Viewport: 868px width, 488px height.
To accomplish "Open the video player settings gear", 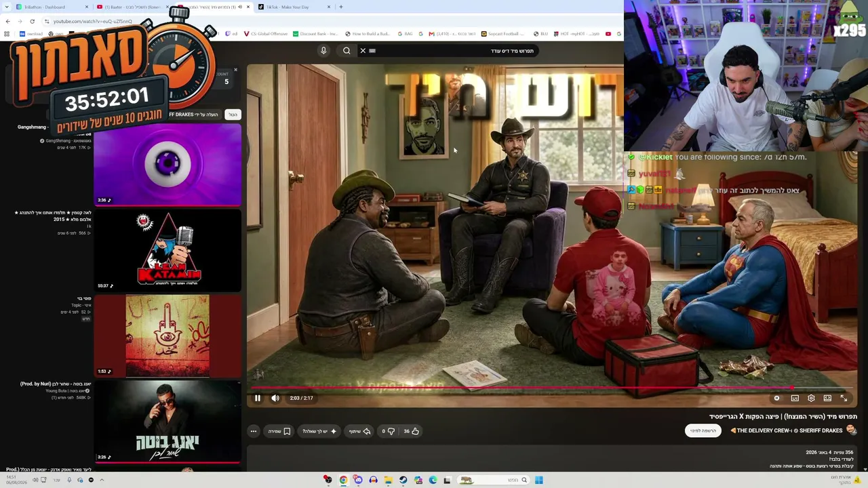I will click(x=811, y=398).
